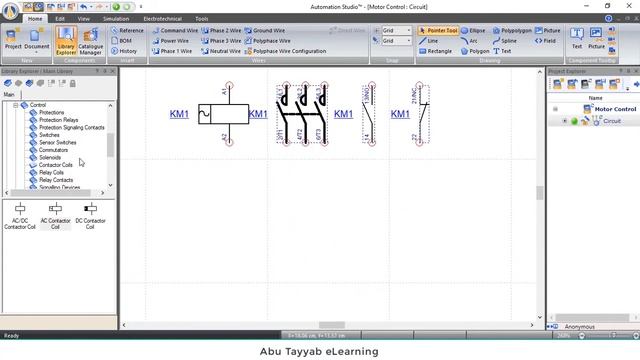
Task: Insert a BOM table
Action: click(x=121, y=40)
